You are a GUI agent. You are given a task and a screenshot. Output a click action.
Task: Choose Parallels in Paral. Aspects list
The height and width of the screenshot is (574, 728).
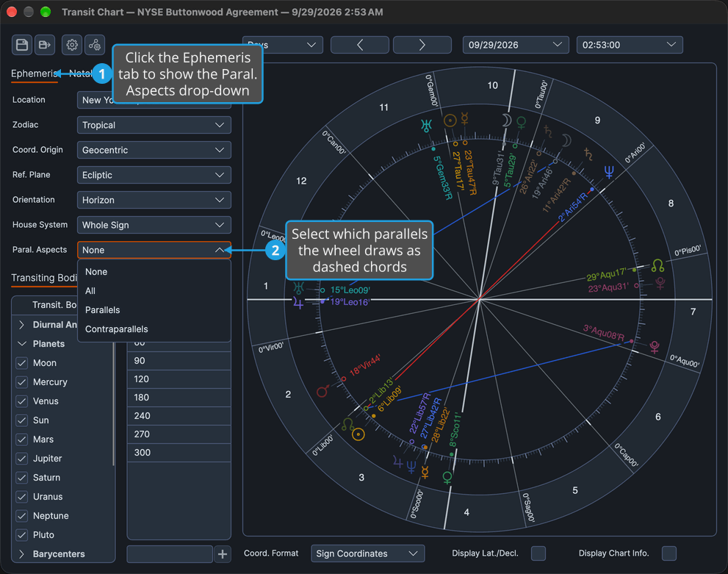[154, 309]
